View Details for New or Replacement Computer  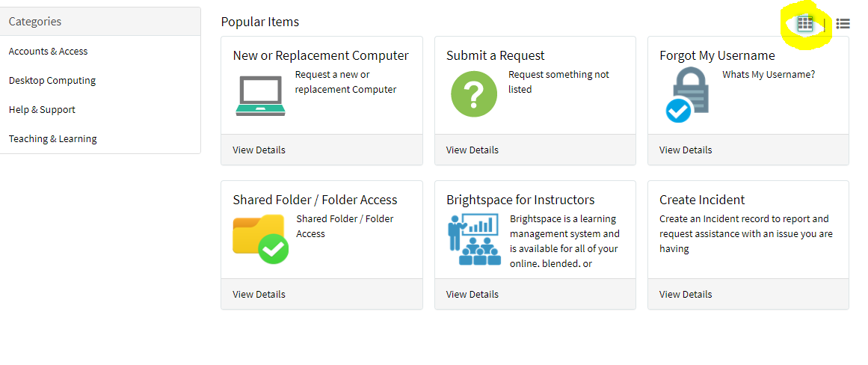[x=259, y=150]
